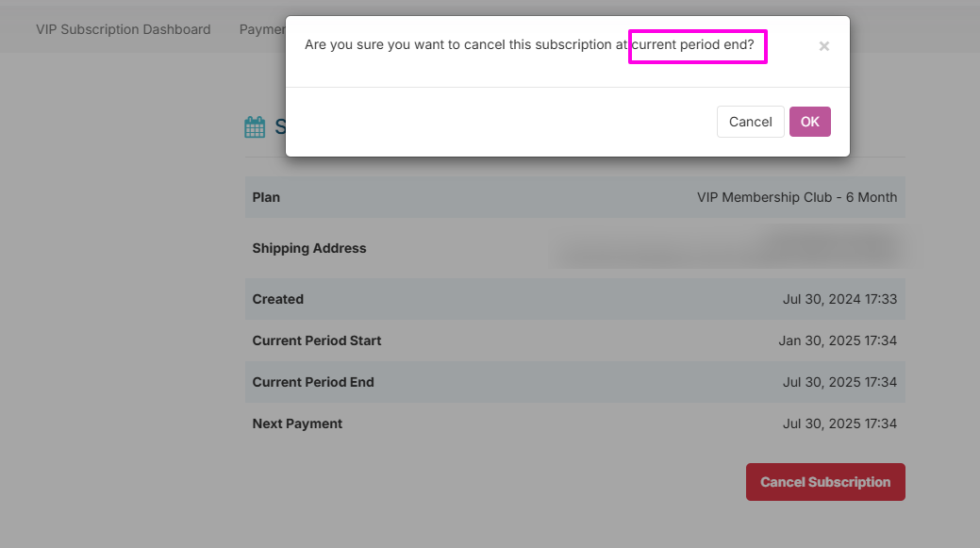The width and height of the screenshot is (980, 548).
Task: Select the Jul 30, 2024 17:33 created date
Action: coord(839,299)
